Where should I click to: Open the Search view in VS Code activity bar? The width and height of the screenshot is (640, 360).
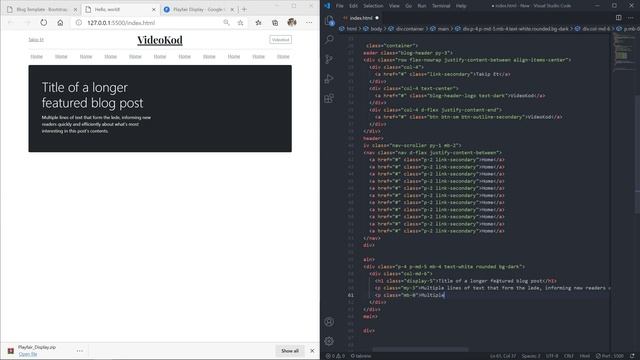[329, 39]
